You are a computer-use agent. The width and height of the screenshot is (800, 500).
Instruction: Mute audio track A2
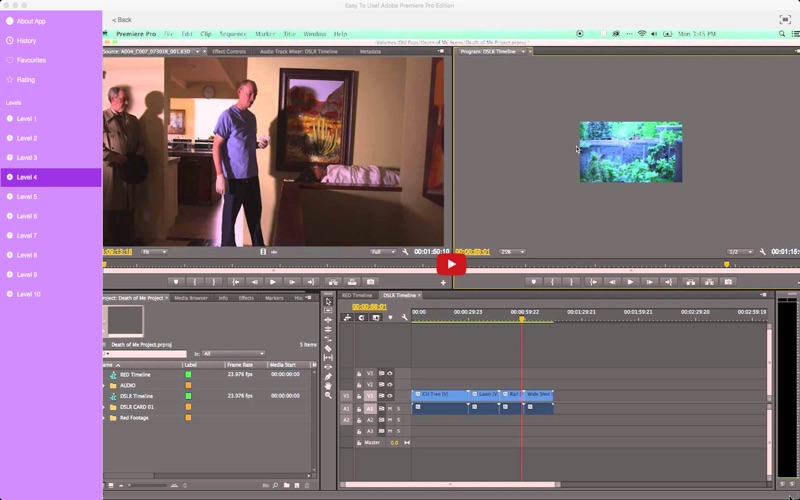[390, 420]
